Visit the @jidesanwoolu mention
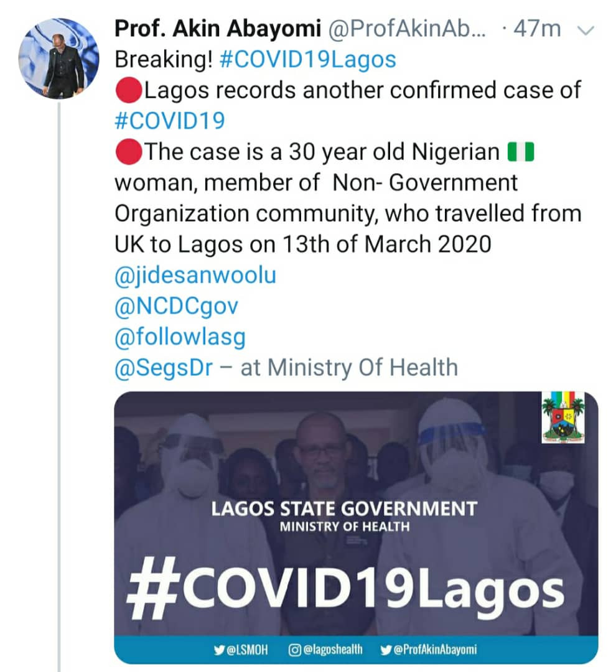 click(195, 275)
